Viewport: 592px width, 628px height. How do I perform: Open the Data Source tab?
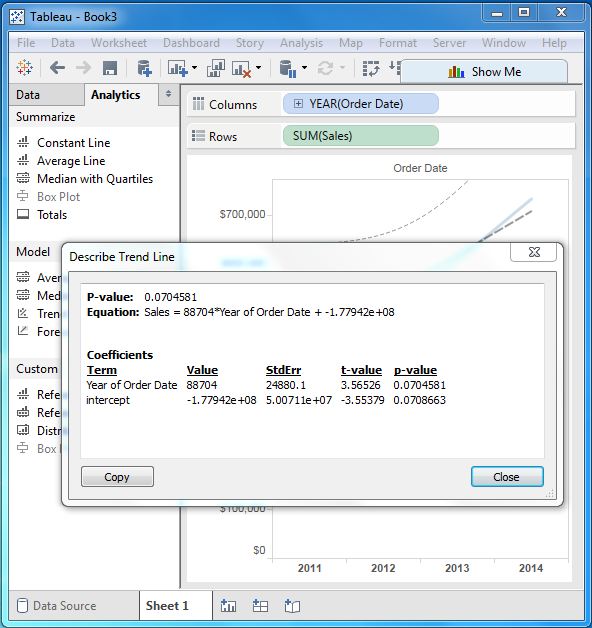(x=57, y=606)
